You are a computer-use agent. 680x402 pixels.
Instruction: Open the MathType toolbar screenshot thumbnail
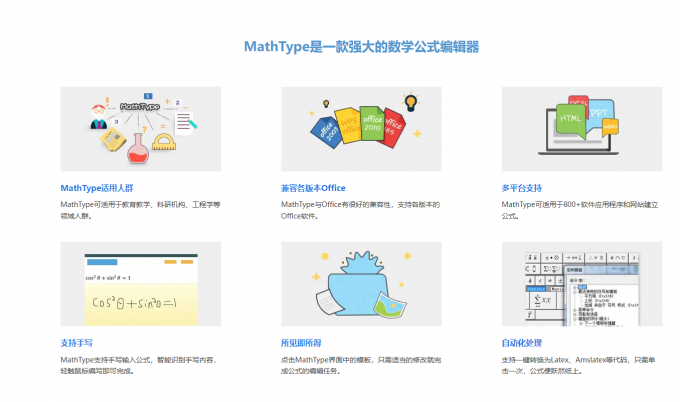point(582,284)
